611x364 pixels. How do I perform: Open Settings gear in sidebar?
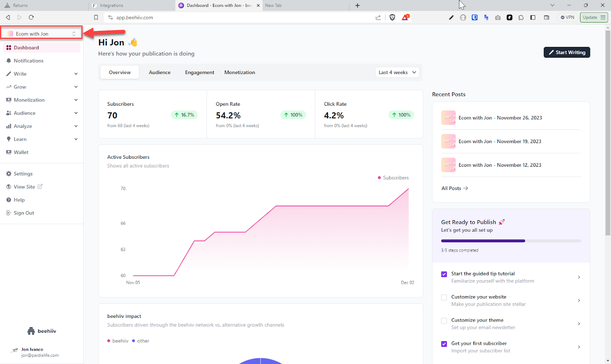[42, 174]
